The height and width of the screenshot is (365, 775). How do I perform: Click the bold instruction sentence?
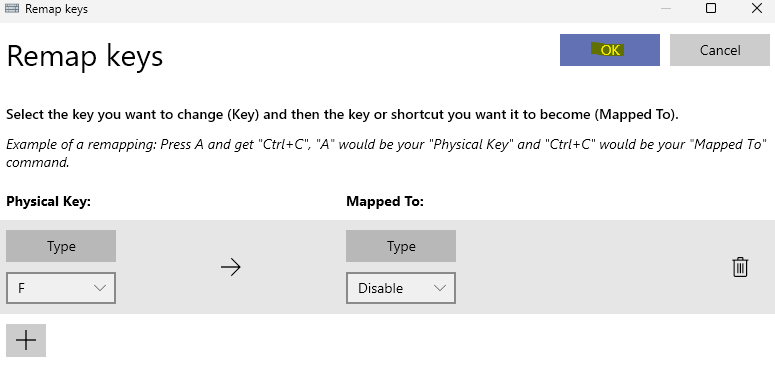point(342,115)
